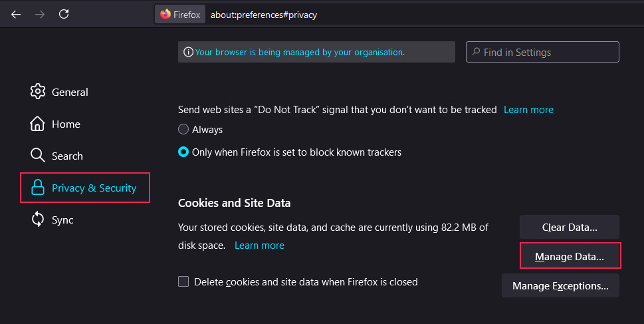Switch to Privacy & Security category

pos(94,188)
